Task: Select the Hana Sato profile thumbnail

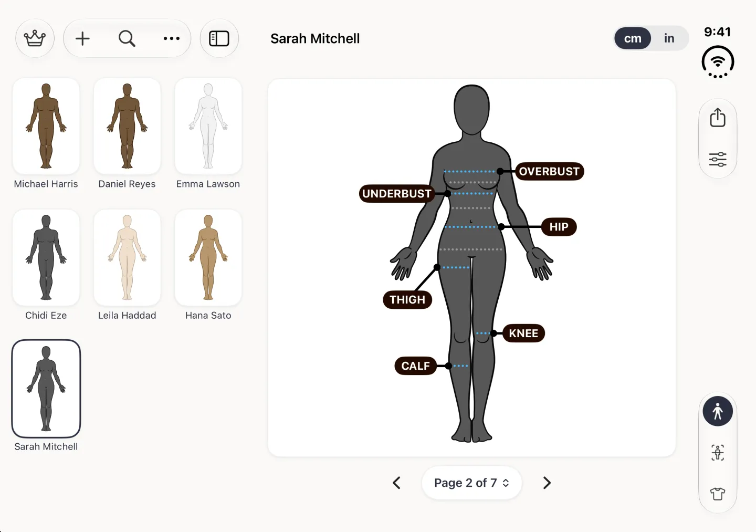Action: pyautogui.click(x=208, y=257)
